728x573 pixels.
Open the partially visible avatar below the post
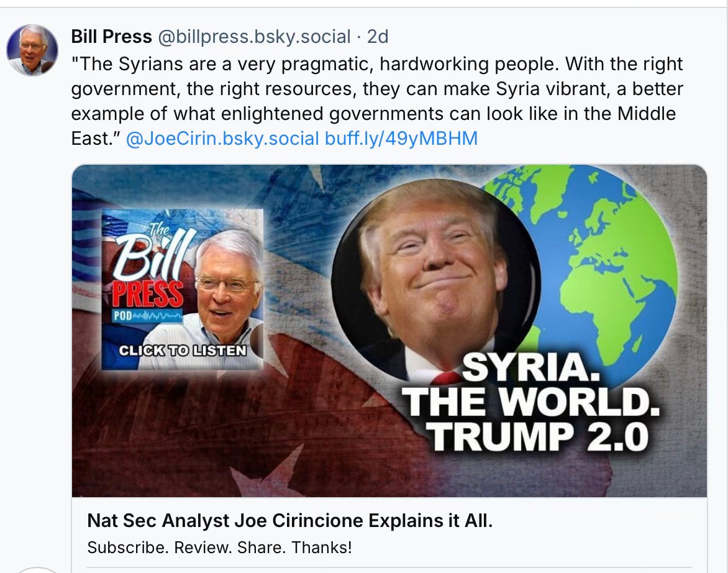37,570
